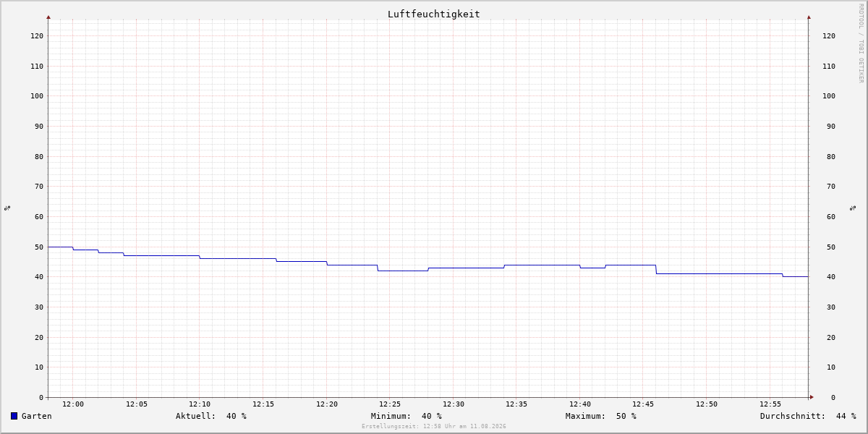The width and height of the screenshot is (868, 434).
Task: Click the 100 label on left axis
Action: click(37, 95)
